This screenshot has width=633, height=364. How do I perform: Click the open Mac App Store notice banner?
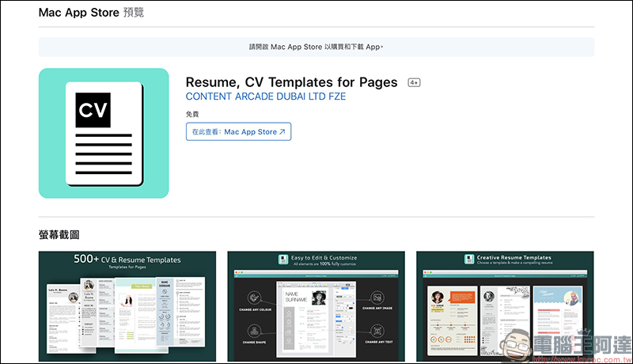click(x=316, y=47)
